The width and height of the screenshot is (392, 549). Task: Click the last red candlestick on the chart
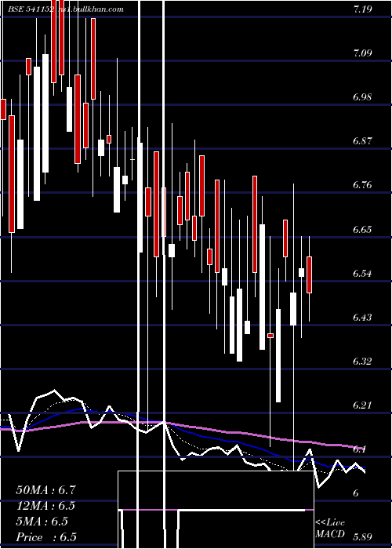(309, 274)
